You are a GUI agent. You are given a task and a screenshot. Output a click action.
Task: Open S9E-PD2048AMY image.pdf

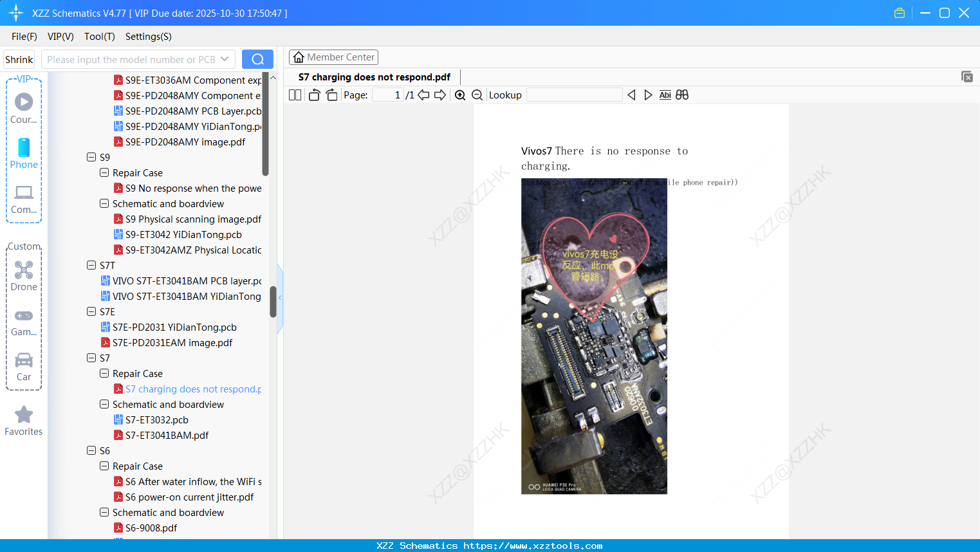(x=180, y=142)
